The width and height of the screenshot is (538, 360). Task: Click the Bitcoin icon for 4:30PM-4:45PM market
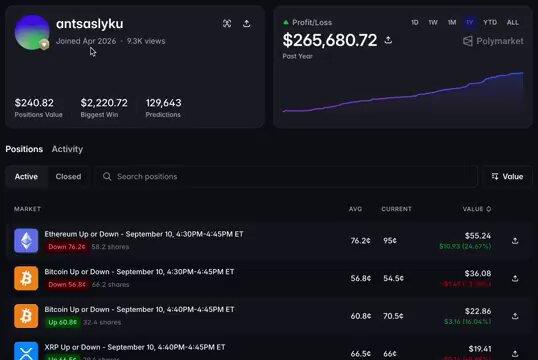[x=26, y=278]
